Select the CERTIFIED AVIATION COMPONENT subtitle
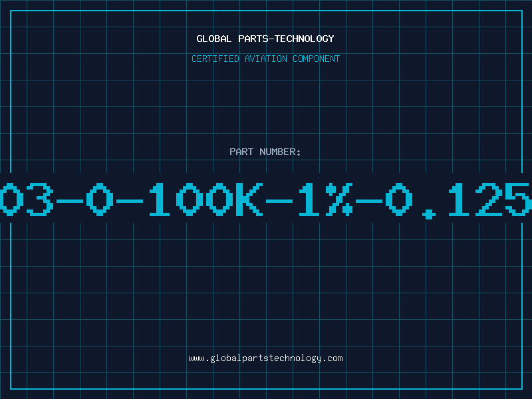The image size is (532, 399). point(265,59)
